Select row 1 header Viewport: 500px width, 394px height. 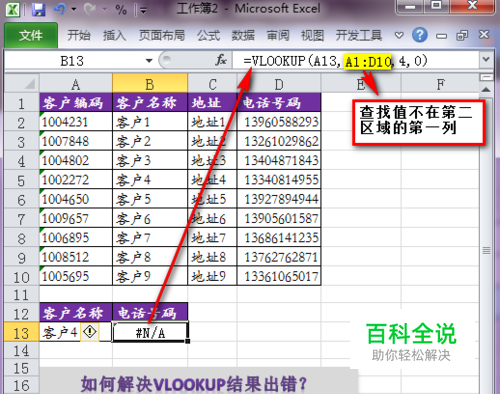tap(22, 103)
